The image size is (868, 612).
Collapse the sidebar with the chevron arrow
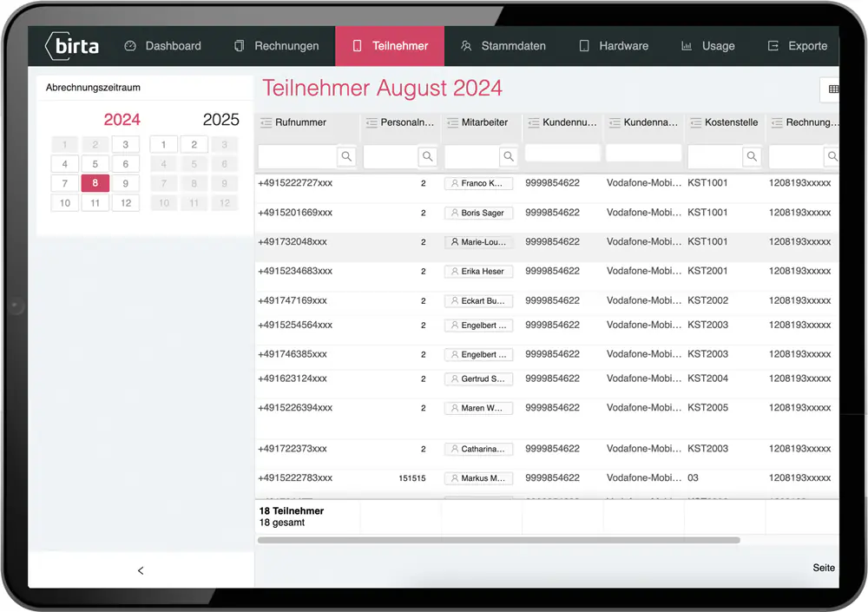pos(141,570)
